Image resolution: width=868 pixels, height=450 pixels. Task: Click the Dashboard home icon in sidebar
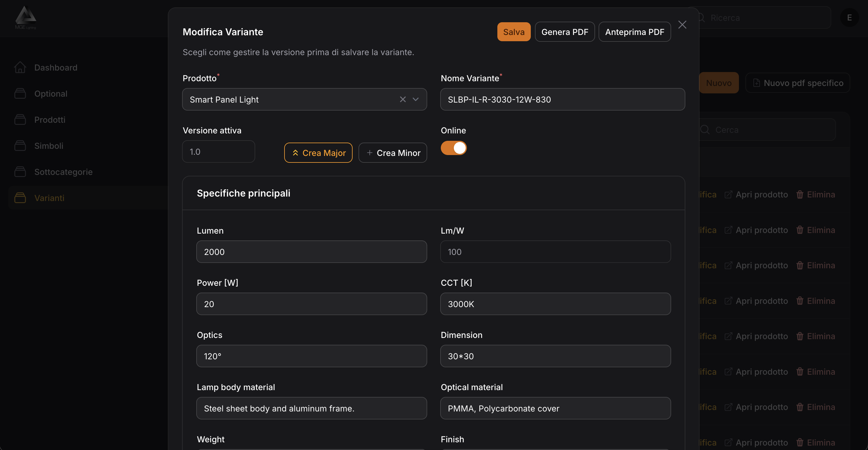[20, 68]
